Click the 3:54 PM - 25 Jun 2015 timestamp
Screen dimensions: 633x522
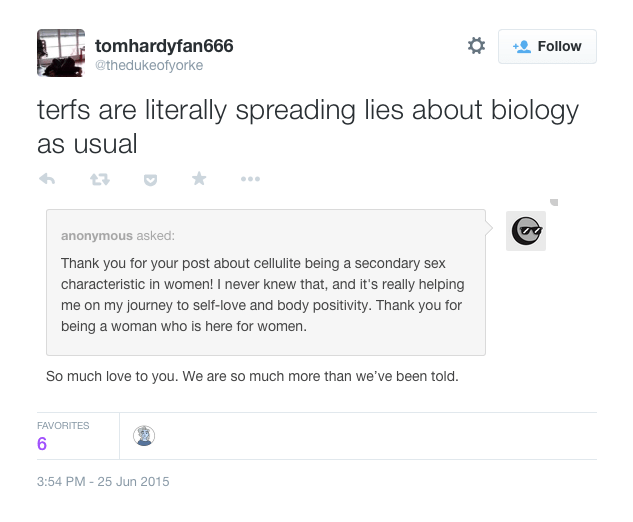pos(103,481)
